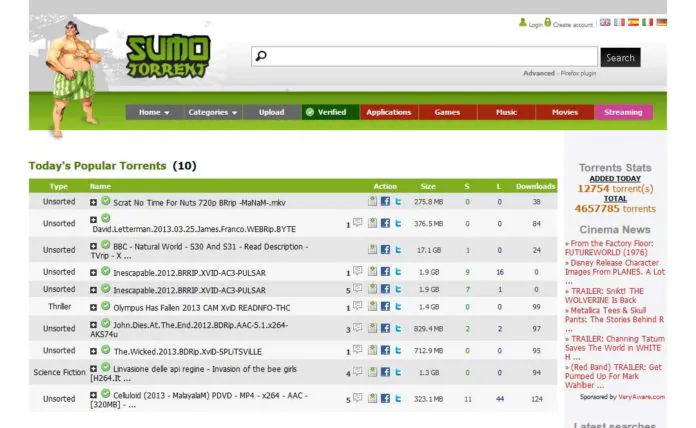Switch language to German flag
Image resolution: width=696 pixels, height=428 pixels.
tap(662, 22)
